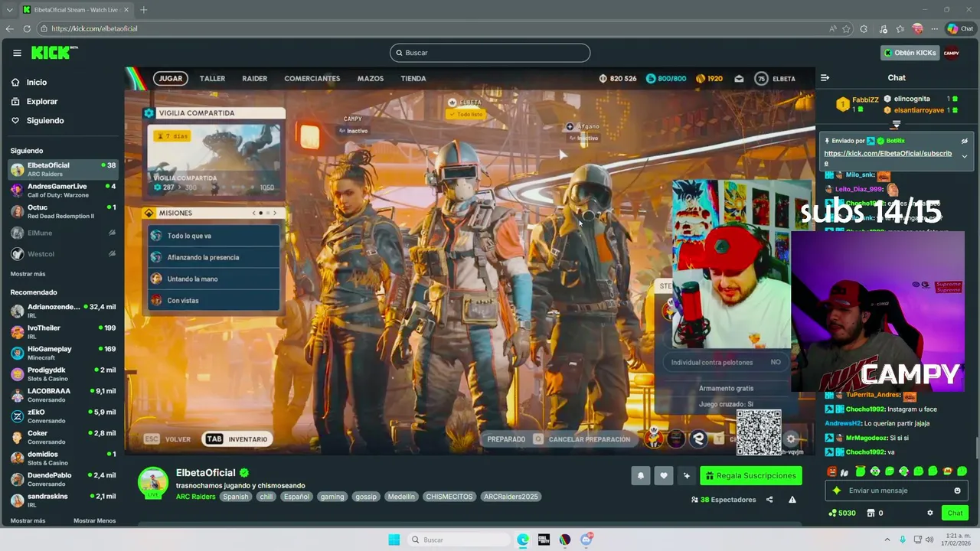
Task: Add page to favorites star
Action: click(846, 29)
